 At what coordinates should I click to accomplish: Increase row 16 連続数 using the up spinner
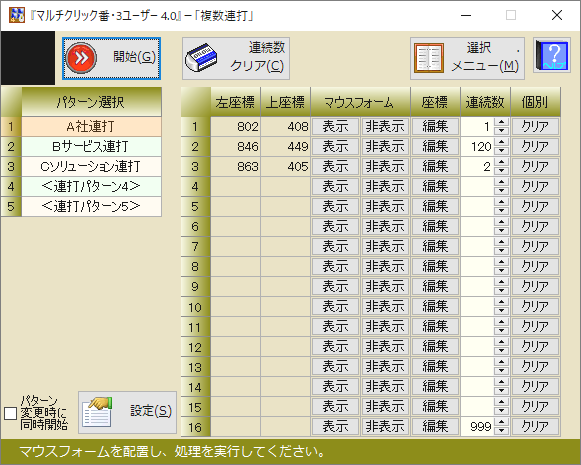click(501, 422)
